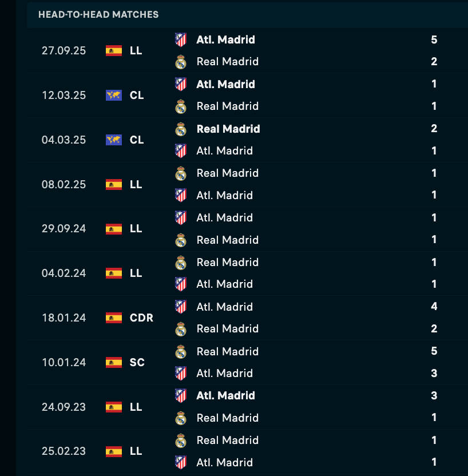This screenshot has height=476, width=468.
Task: Open Real Madrid team link, 04.03.25 match
Action: [x=228, y=129]
